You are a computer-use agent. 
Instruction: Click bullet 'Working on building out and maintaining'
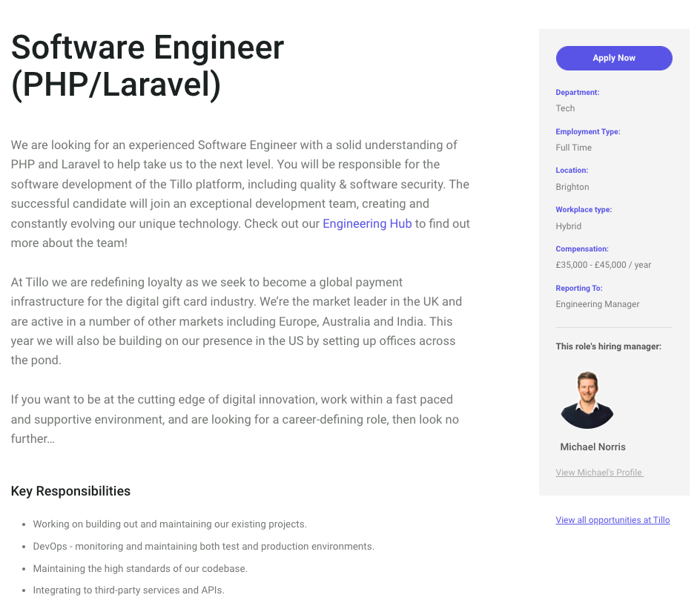coord(170,524)
